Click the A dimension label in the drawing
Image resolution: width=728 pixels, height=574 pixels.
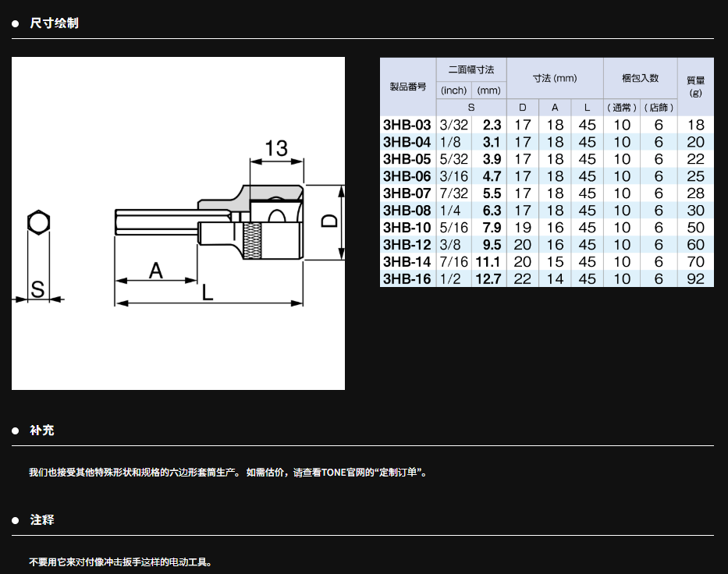click(156, 271)
